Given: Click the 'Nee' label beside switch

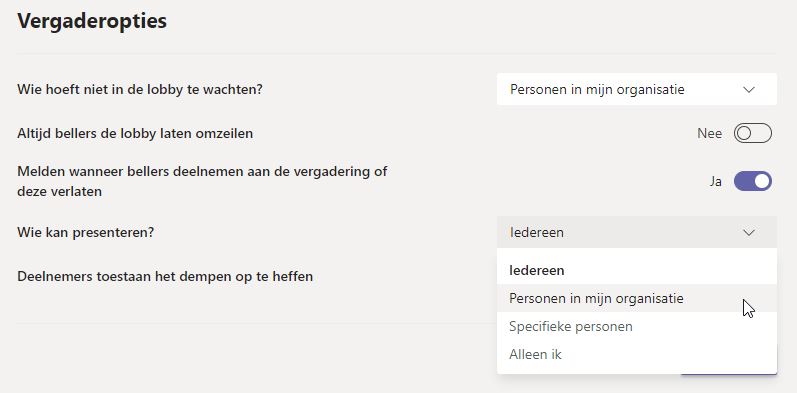Looking at the screenshot, I should tap(710, 133).
